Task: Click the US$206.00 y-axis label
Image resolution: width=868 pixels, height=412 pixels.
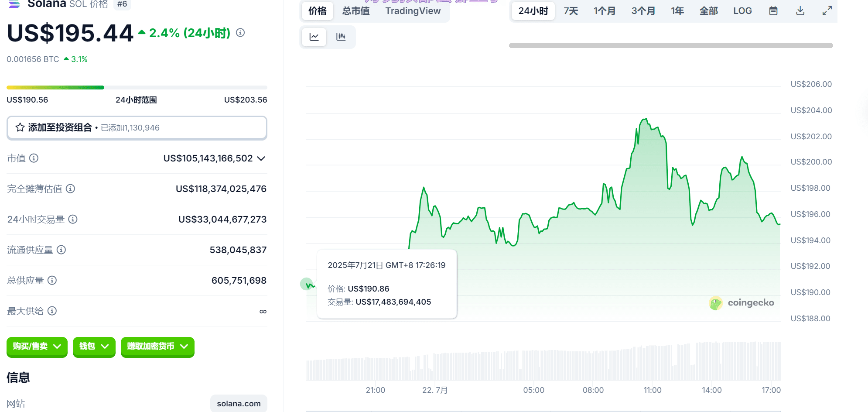Action: (811, 84)
